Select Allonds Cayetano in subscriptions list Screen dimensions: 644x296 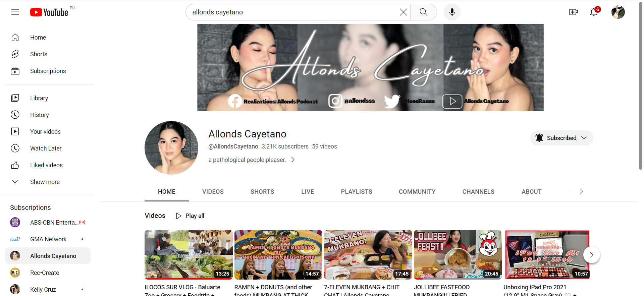48,256
